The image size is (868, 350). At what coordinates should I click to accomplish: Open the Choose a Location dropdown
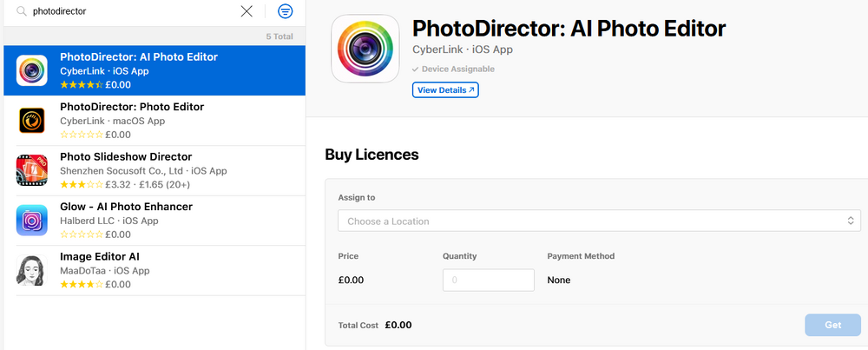pos(599,221)
